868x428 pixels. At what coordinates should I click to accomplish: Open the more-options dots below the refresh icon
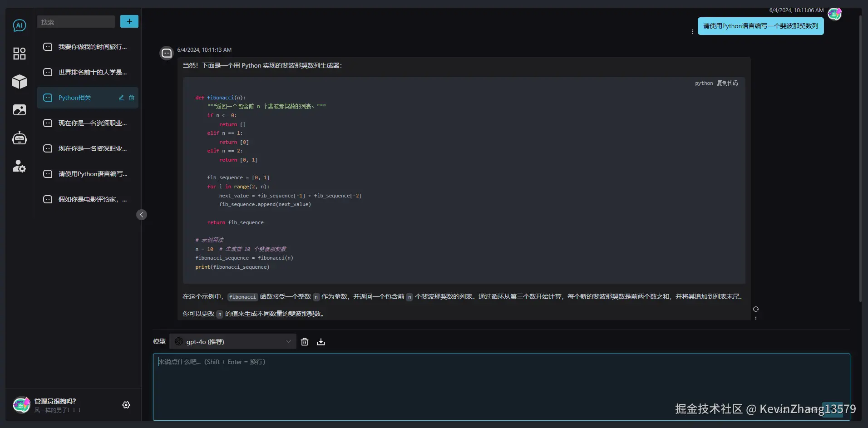tap(756, 318)
